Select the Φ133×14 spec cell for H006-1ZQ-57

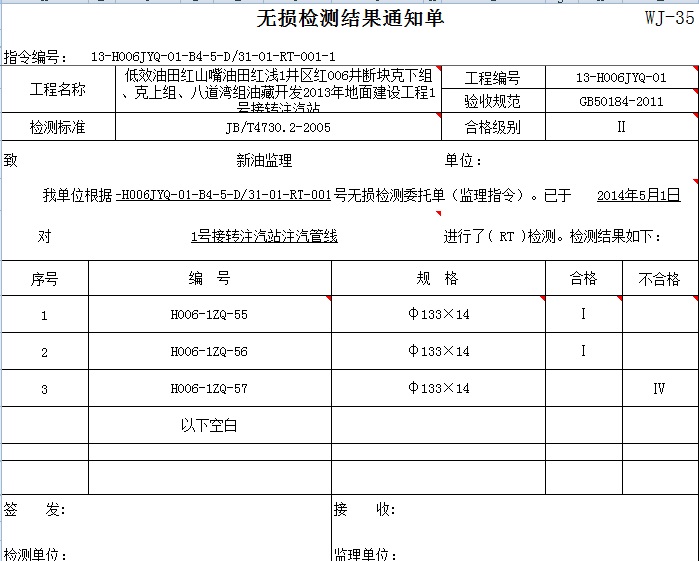click(x=438, y=388)
